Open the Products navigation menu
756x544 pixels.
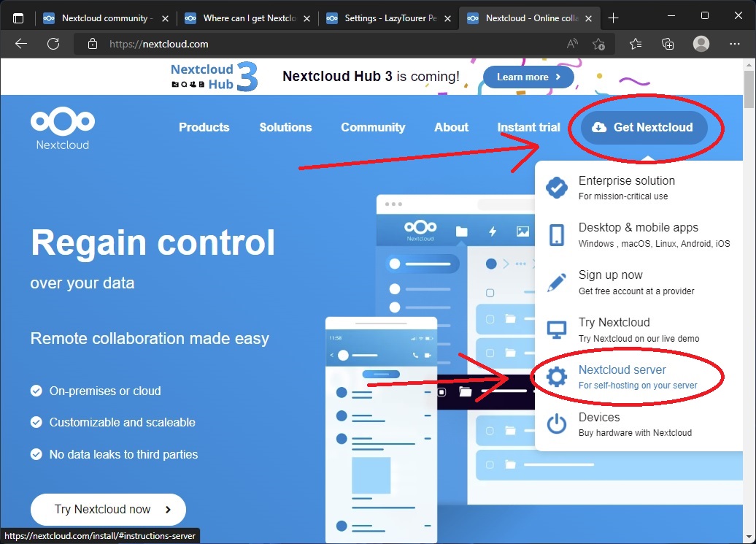[x=204, y=127]
